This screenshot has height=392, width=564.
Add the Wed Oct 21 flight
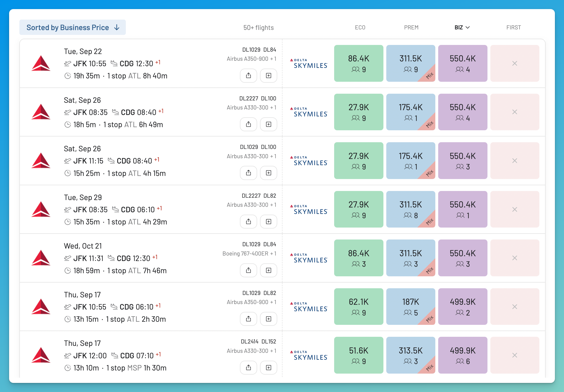(x=269, y=270)
